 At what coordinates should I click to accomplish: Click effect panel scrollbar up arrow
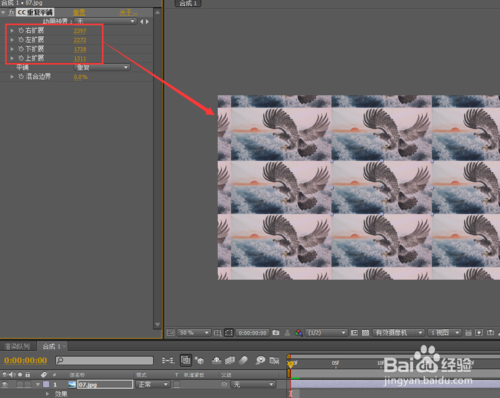[158, 12]
